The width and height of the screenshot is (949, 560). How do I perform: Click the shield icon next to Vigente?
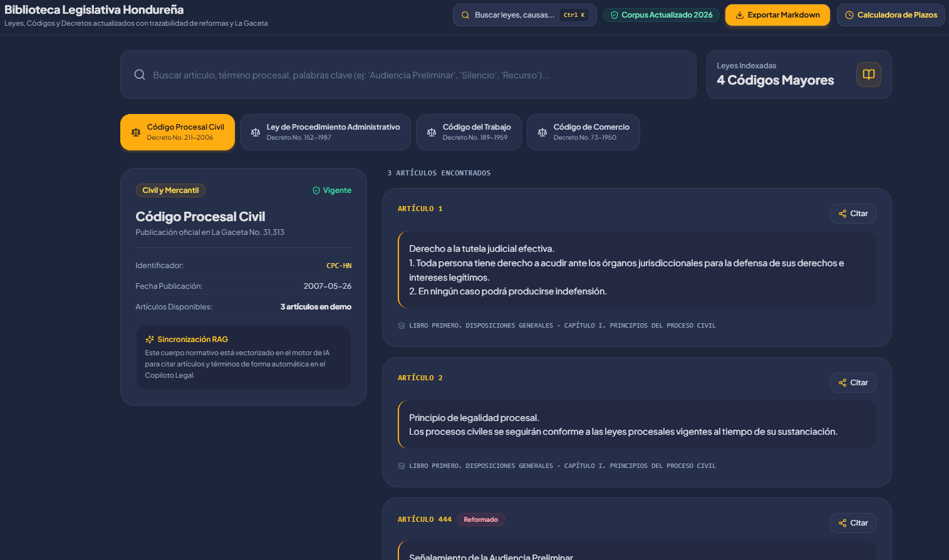[316, 190]
